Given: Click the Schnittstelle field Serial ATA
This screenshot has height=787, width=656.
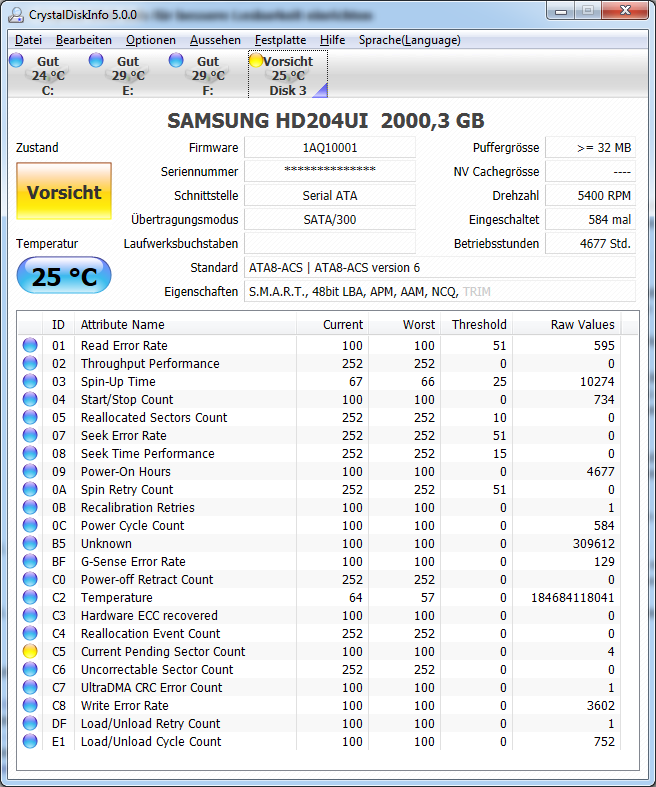Looking at the screenshot, I should coord(330,195).
